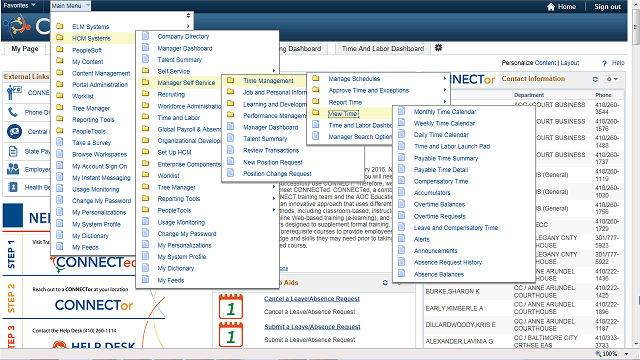Open the gear settings icon beside dashboard tabs
This screenshot has height=360, width=640.
438,48
